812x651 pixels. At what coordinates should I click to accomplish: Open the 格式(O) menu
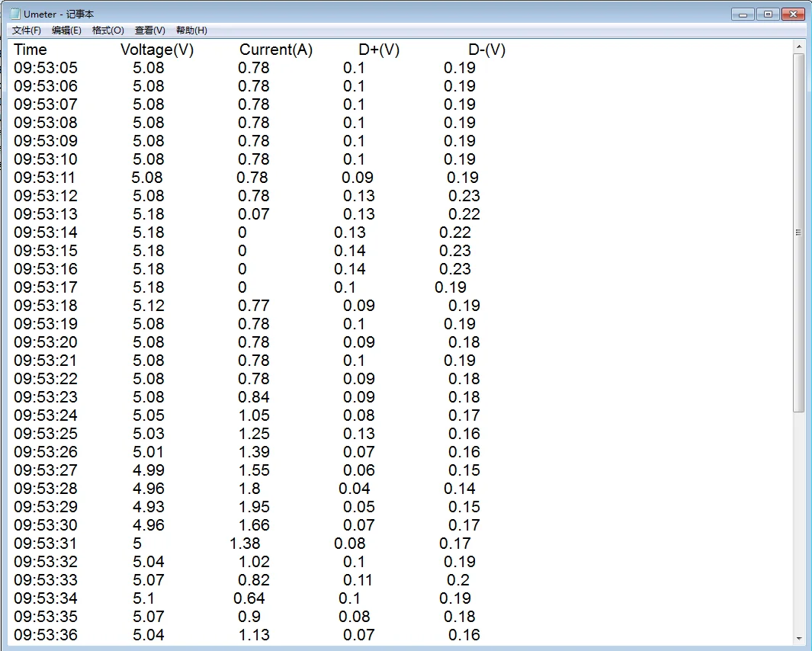tap(108, 30)
